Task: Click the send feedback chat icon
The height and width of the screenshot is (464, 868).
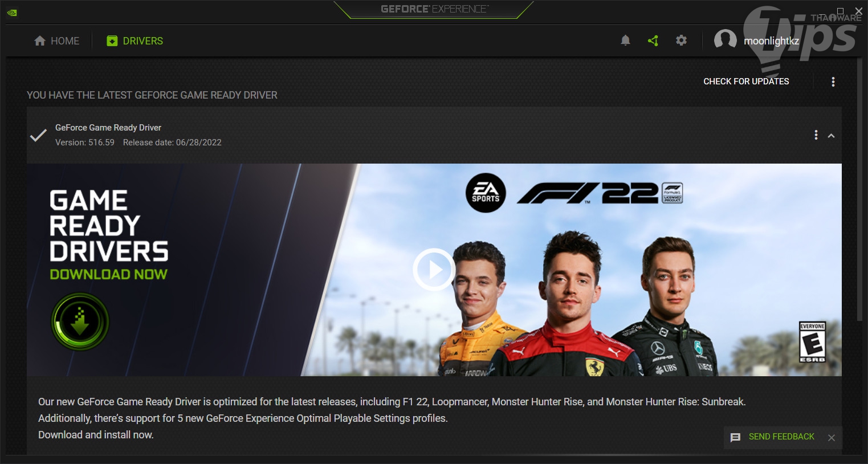Action: click(x=735, y=437)
